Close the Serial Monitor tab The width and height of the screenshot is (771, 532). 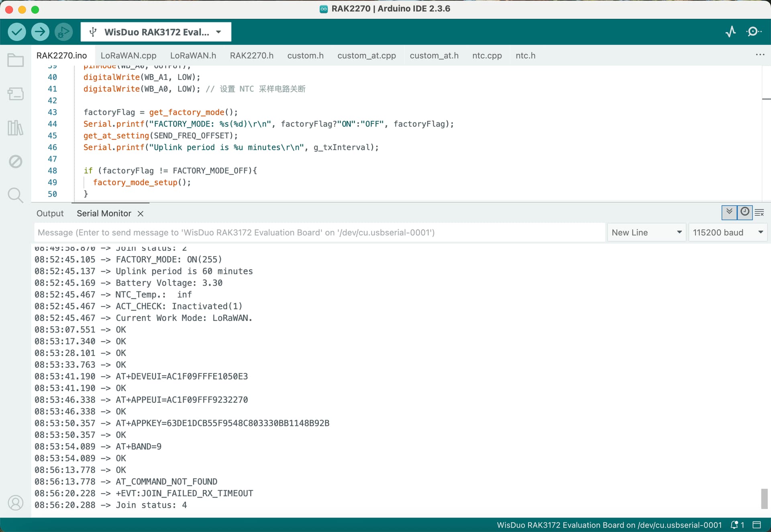point(141,214)
